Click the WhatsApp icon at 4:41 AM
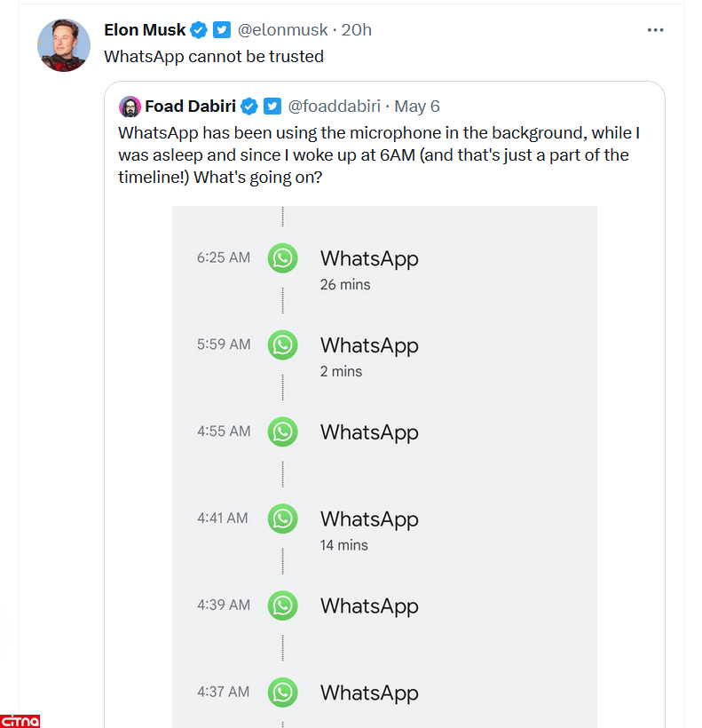This screenshot has width=702, height=728. click(282, 518)
